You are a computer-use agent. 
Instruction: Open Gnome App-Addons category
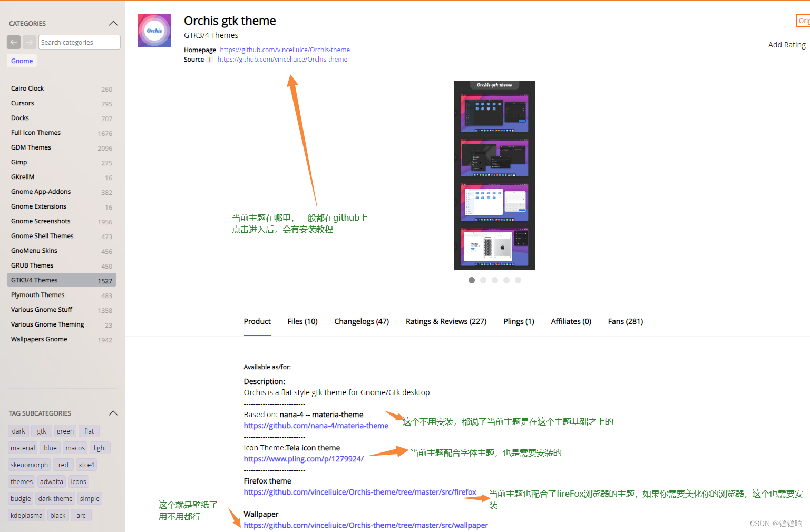(x=62, y=192)
